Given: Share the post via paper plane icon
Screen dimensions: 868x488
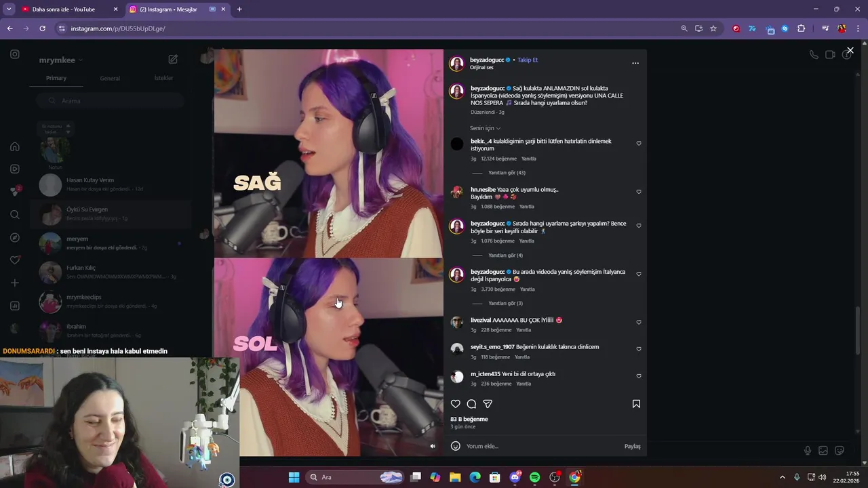Looking at the screenshot, I should [x=488, y=404].
